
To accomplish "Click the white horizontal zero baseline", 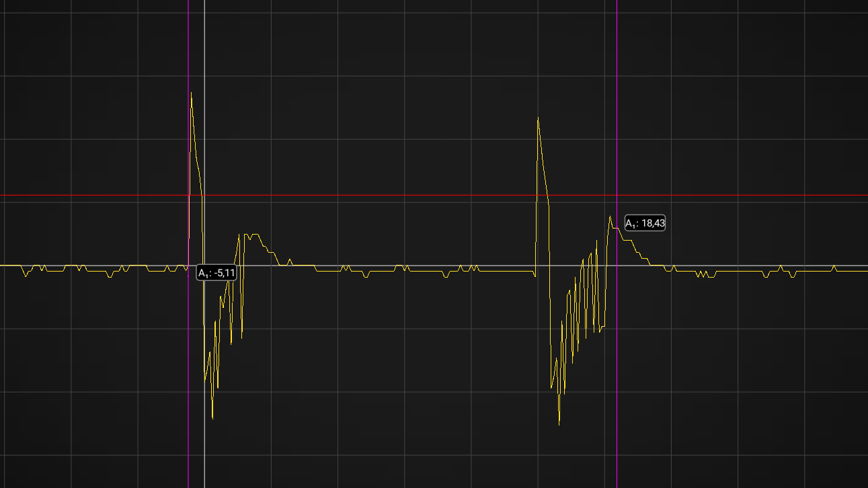I will coord(403,266).
